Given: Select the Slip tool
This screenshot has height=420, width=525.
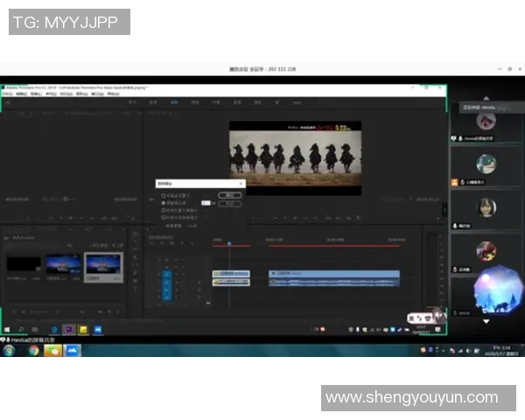Looking at the screenshot, I should click(x=135, y=265).
